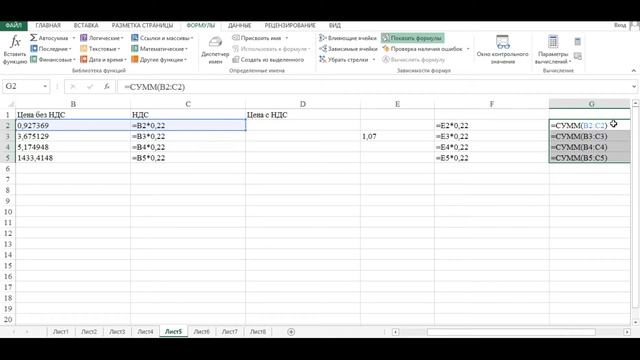Viewport: 640px width, 360px height.
Task: Click Убрать стрелки
Action: pyautogui.click(x=344, y=60)
